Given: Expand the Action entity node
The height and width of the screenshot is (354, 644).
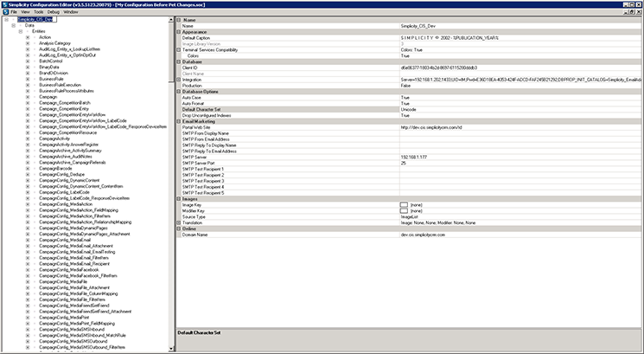Looking at the screenshot, I should [28, 37].
